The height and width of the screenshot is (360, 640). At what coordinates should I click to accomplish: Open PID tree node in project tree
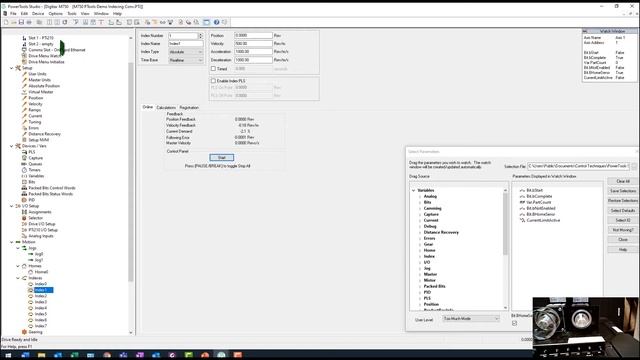pos(32,200)
